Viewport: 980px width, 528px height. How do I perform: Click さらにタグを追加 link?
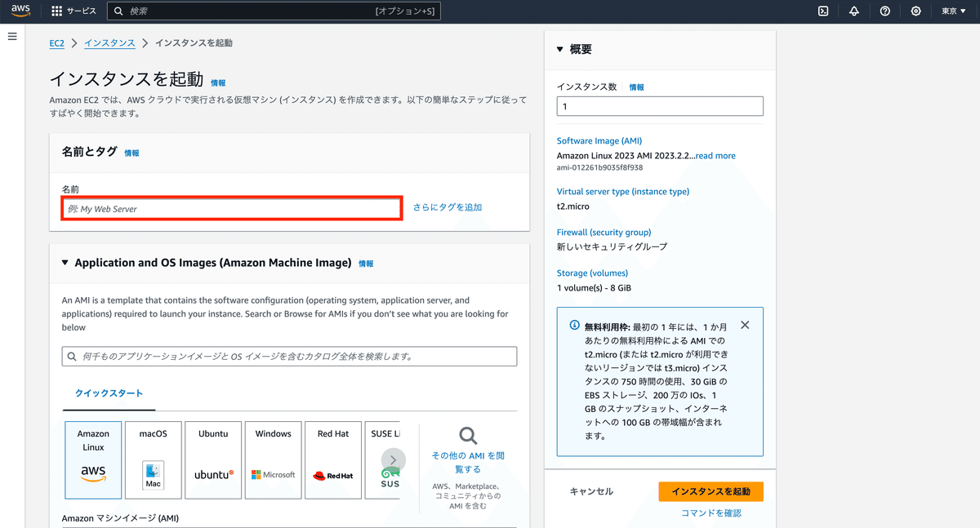click(448, 207)
